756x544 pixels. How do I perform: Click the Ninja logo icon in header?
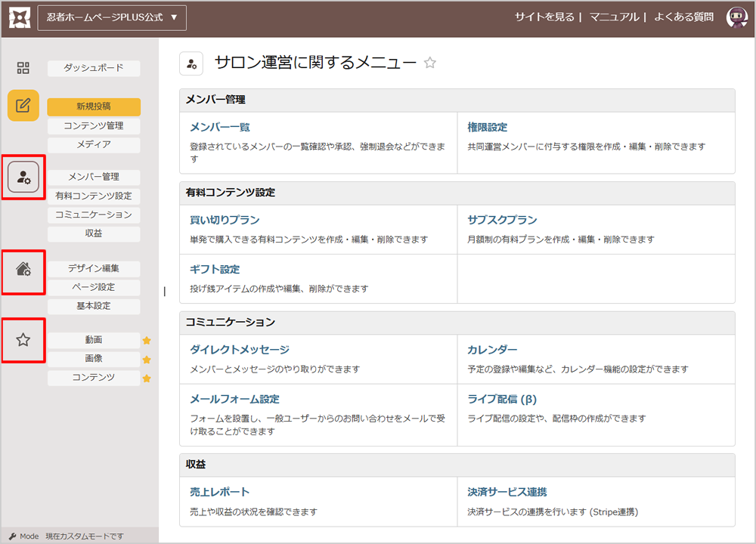point(19,17)
